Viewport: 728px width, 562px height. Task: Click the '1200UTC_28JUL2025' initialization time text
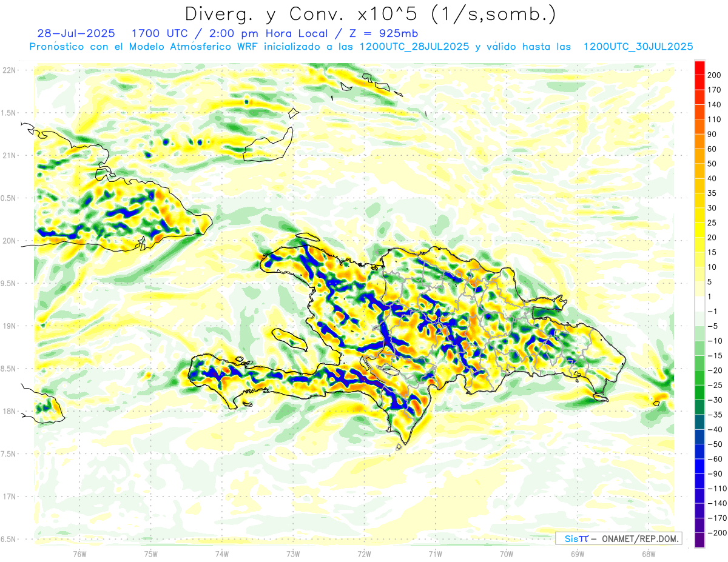coord(414,47)
